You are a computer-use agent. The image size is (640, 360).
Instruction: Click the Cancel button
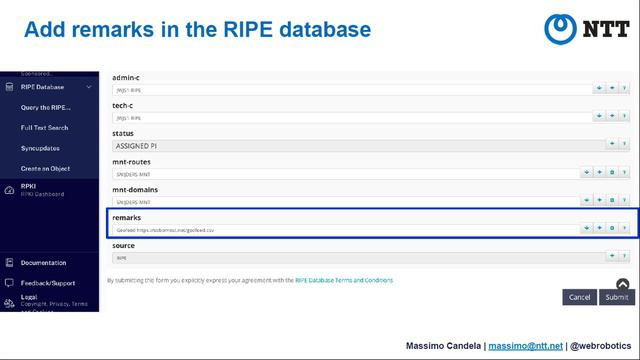pos(579,297)
